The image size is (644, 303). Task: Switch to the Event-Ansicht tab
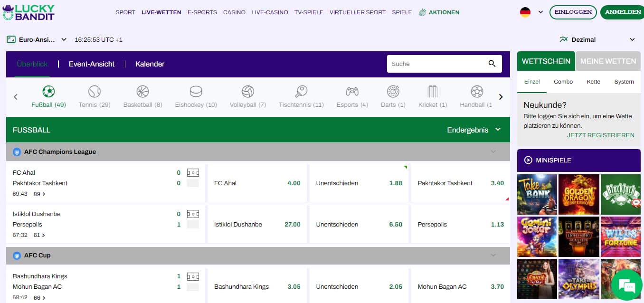[92, 64]
